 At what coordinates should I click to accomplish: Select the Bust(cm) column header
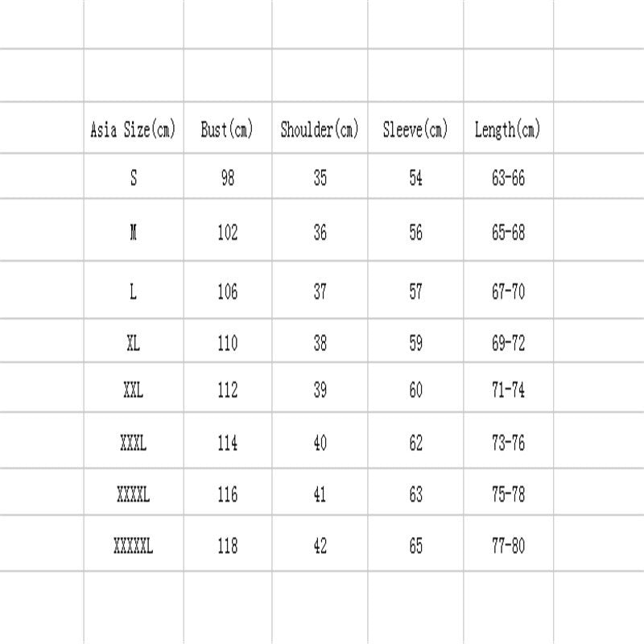[x=227, y=129]
